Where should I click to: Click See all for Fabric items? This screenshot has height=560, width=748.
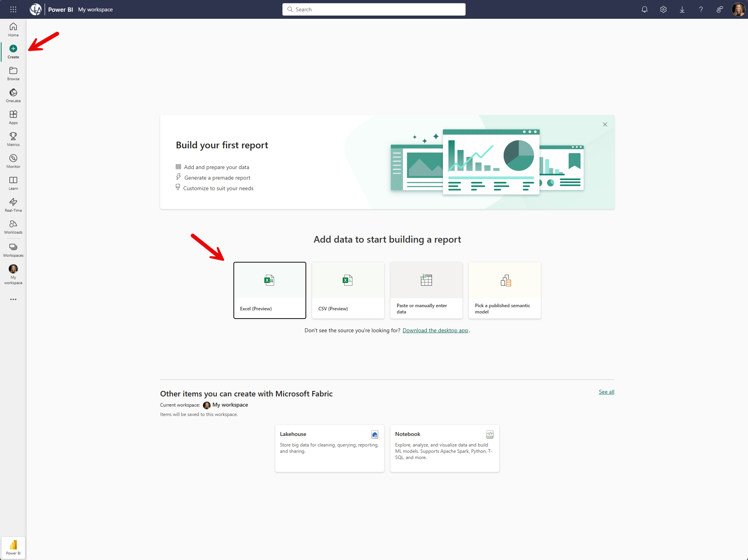click(x=606, y=391)
